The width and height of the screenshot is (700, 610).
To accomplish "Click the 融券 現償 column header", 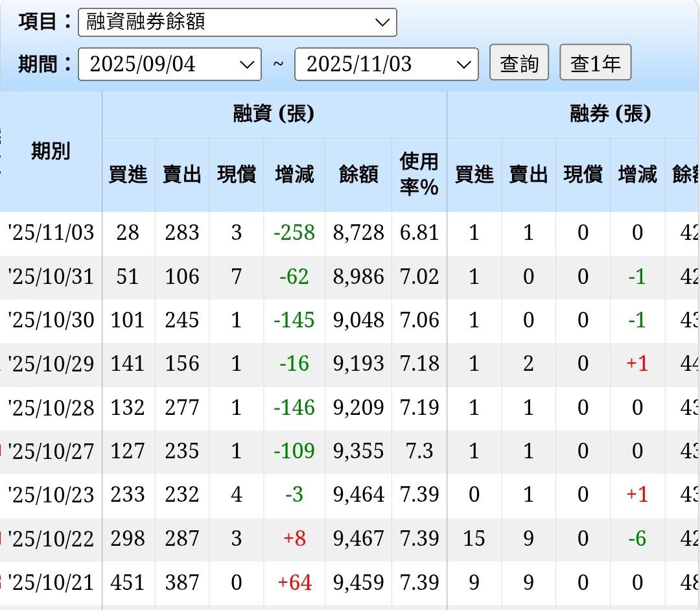I will pos(583,174).
